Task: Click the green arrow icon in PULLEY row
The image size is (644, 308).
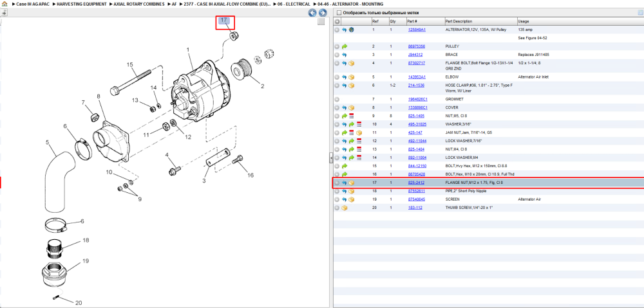Action: coord(344,46)
